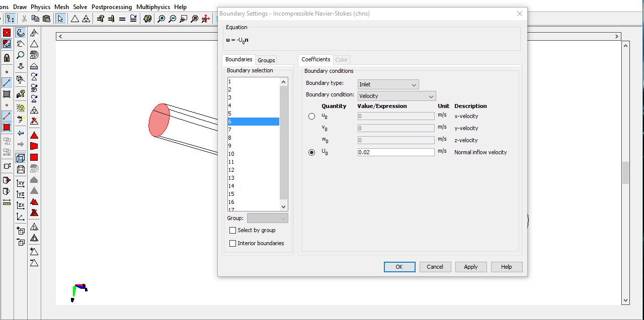Click the red filled square boundary mode icon
644x320 pixels.
(x=7, y=127)
